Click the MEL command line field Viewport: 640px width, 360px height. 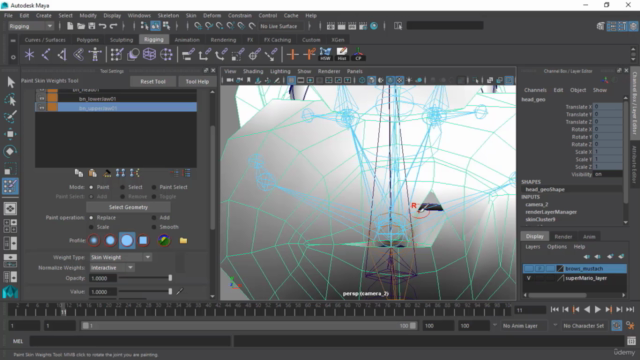point(130,341)
